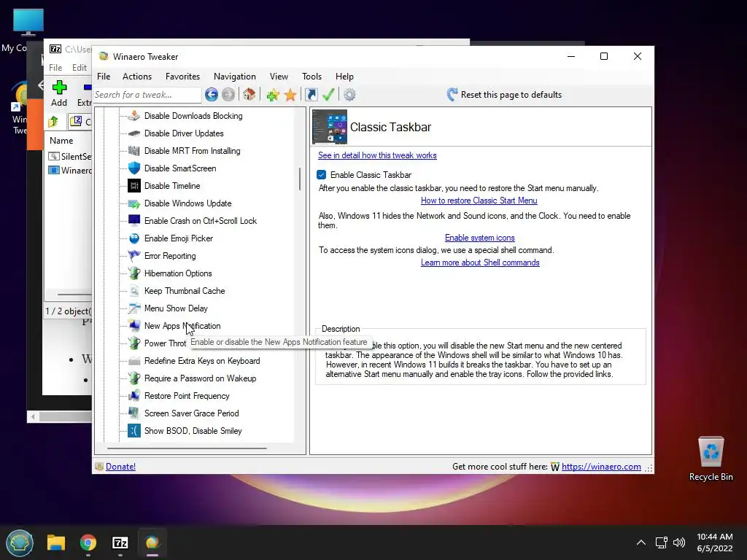Select Redefine Extra Keys on Keyboard
Image resolution: width=747 pixels, height=560 pixels.
tap(202, 361)
